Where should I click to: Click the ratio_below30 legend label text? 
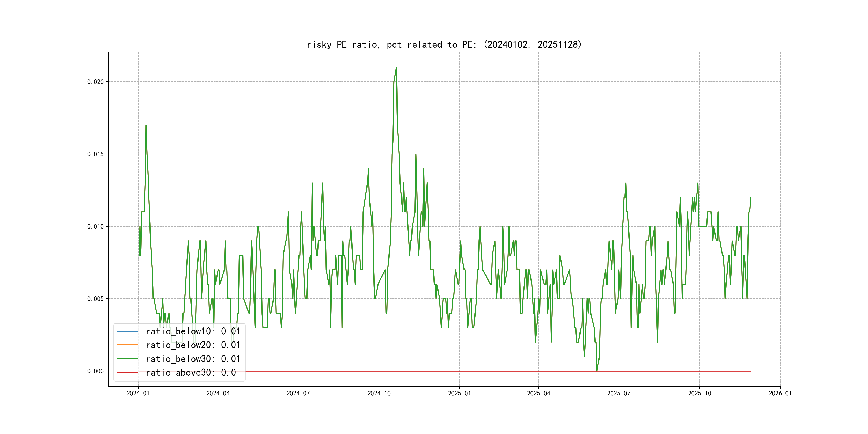click(193, 359)
